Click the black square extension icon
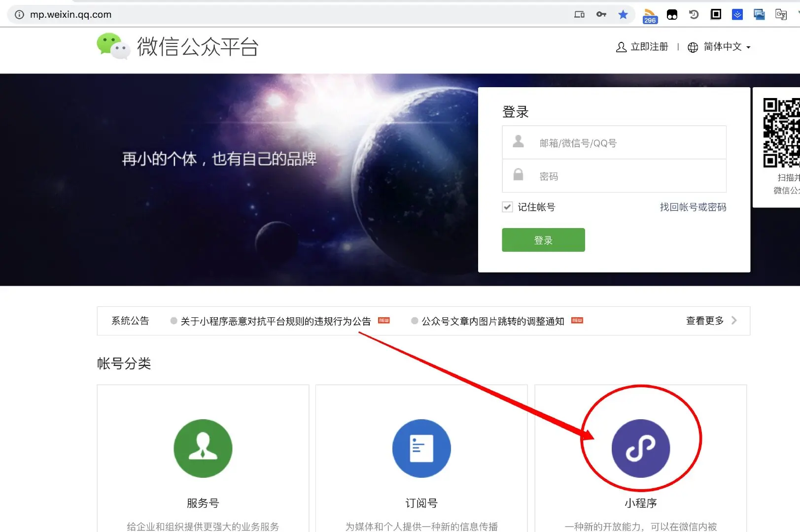This screenshot has width=800, height=532. coord(716,14)
